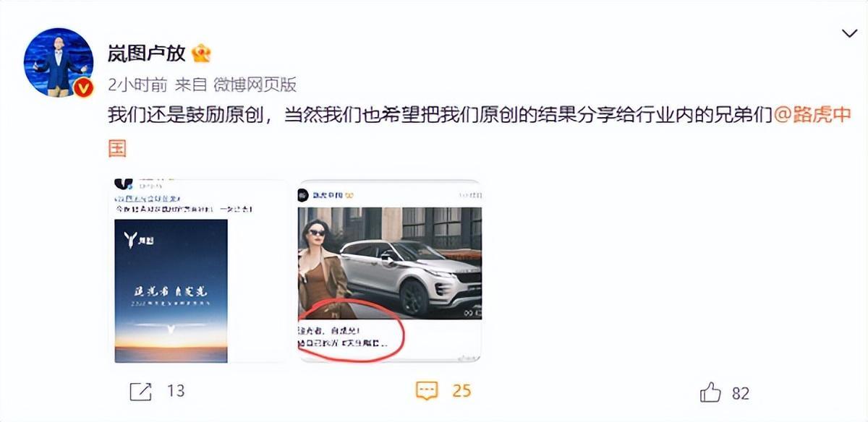The width and height of the screenshot is (868, 422).
Task: Click the Land Rover account avatar in thumbnail
Action: pyautogui.click(x=305, y=194)
